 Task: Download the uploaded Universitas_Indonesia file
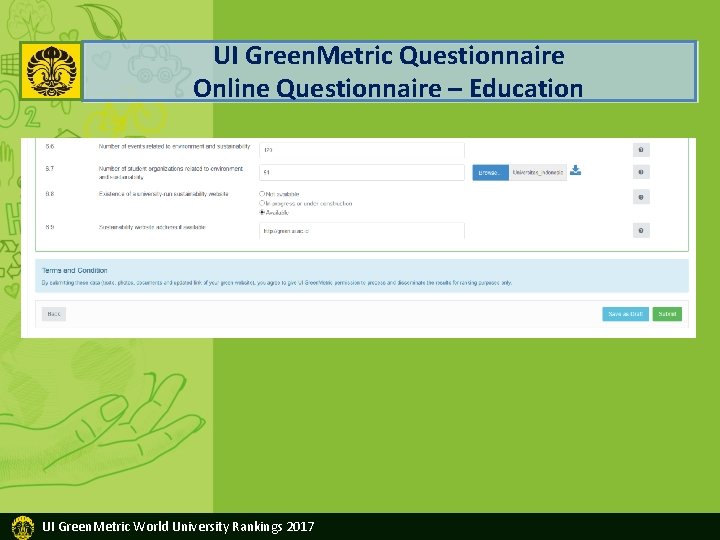575,170
